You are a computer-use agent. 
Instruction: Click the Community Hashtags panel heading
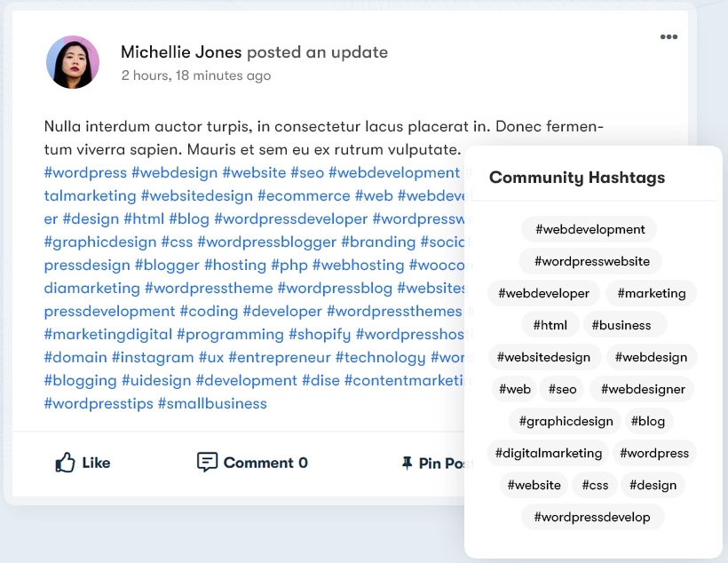577,178
